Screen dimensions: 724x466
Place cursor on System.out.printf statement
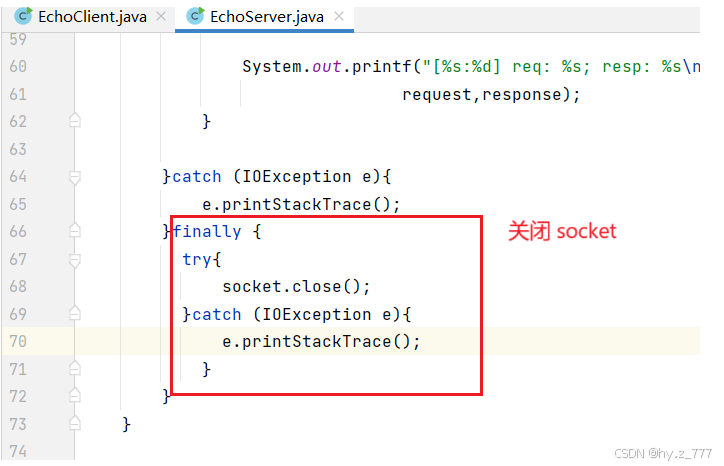click(x=471, y=67)
